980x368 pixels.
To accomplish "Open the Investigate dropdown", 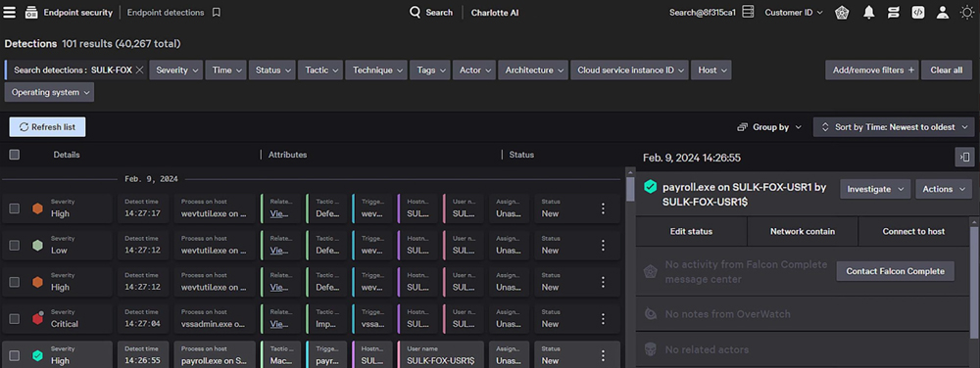I will (x=875, y=189).
